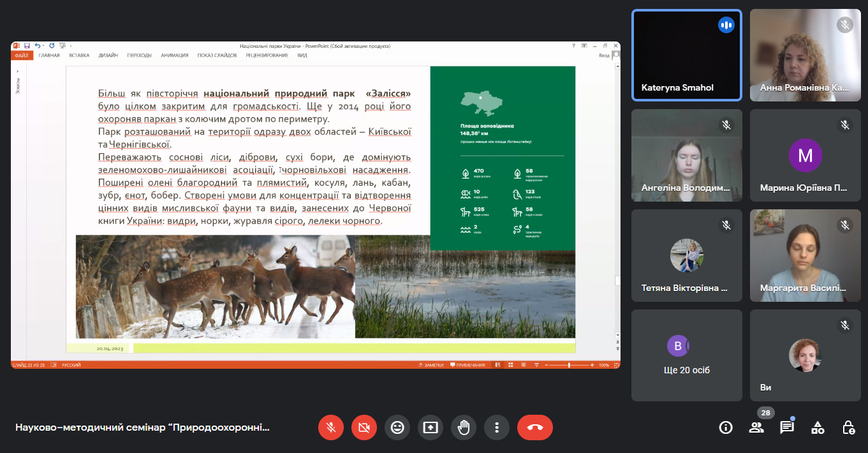868x453 pixels.
Task: Open the emoji reactions picker
Action: (x=397, y=427)
